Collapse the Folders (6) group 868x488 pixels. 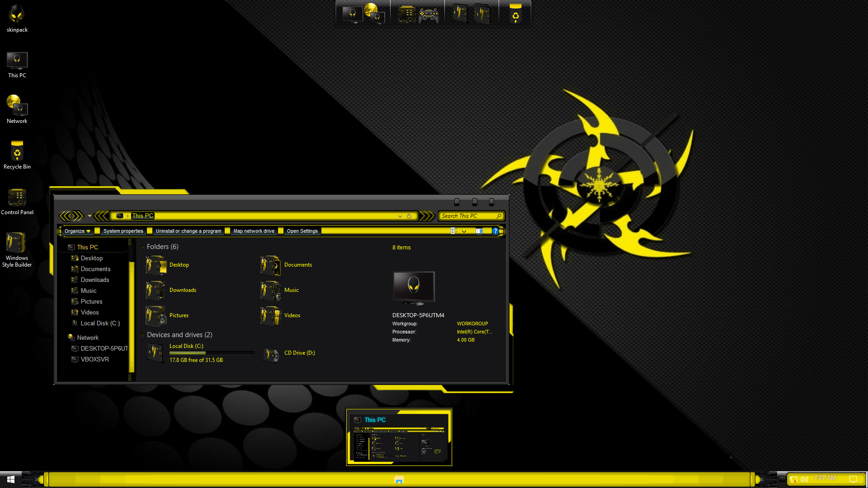142,247
